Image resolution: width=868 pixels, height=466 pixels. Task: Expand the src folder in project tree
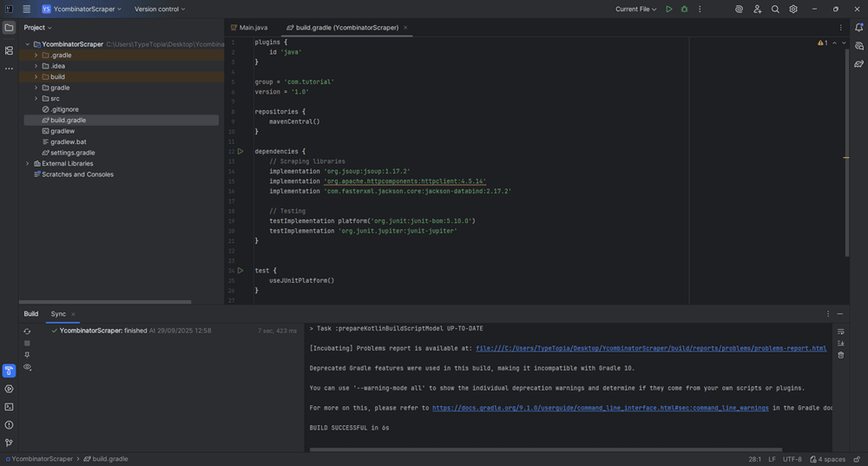point(36,98)
